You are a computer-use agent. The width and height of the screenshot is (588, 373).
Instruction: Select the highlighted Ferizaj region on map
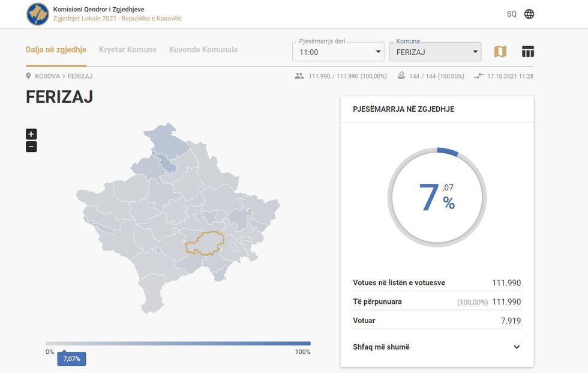tap(205, 243)
